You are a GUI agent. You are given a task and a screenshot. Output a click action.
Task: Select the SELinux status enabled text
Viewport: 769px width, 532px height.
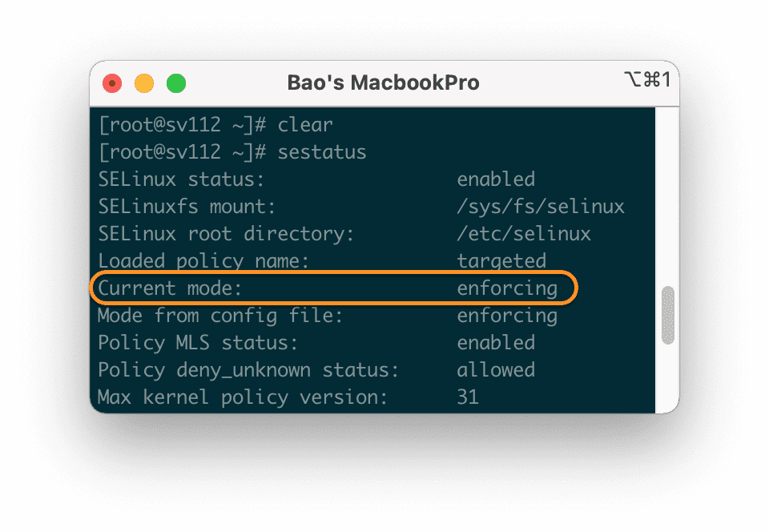496,179
